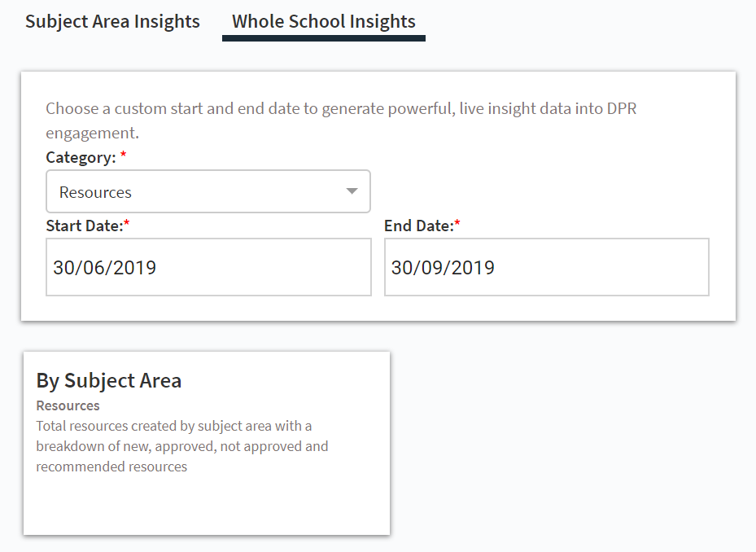Click inside the Start Date field
The height and width of the screenshot is (552, 756).
pos(208,266)
